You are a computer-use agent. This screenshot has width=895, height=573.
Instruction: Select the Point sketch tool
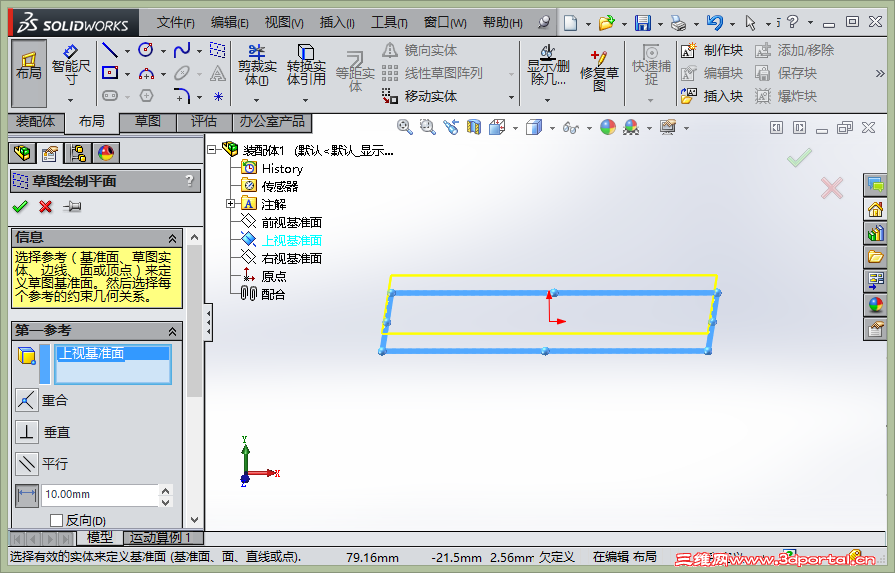click(218, 96)
